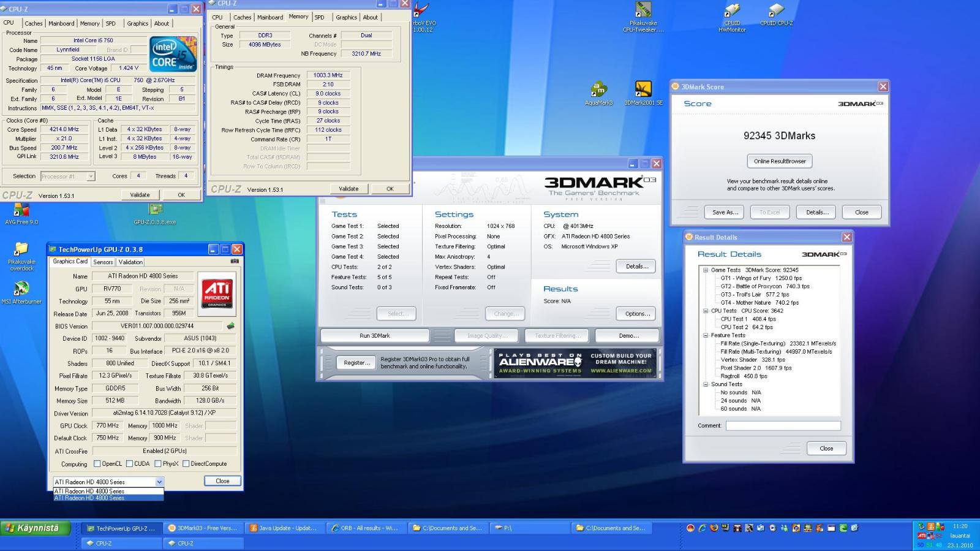This screenshot has height=551, width=980.
Task: Enable the DirectCompute checkbox in GPU-Z
Action: point(186,464)
